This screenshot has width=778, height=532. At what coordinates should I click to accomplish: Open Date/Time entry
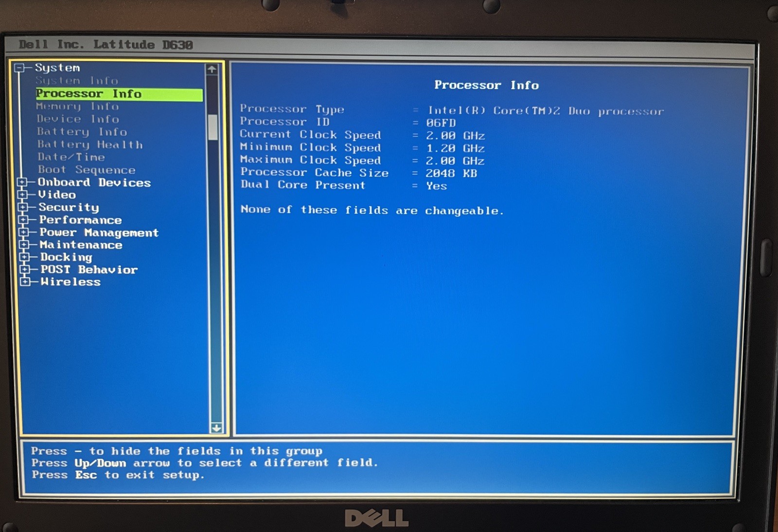(x=71, y=157)
